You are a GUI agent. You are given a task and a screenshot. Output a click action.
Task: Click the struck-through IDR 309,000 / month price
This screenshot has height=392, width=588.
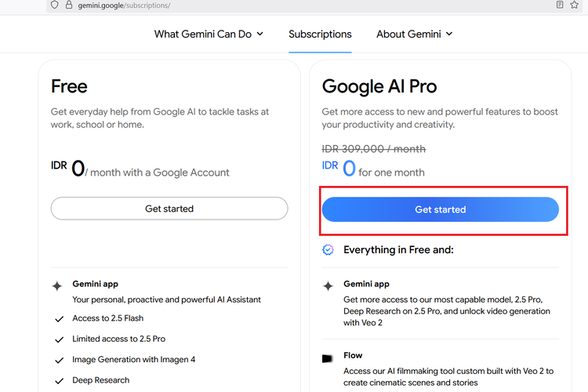click(374, 149)
